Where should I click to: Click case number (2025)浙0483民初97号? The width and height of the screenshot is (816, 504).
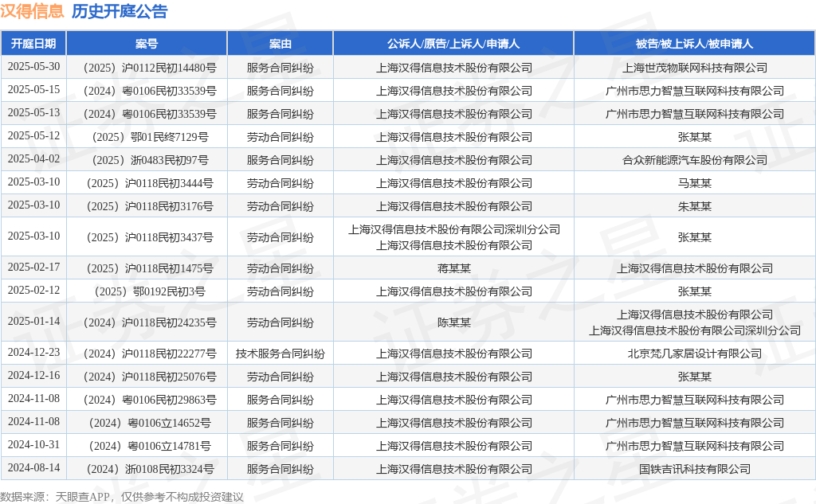pos(149,160)
